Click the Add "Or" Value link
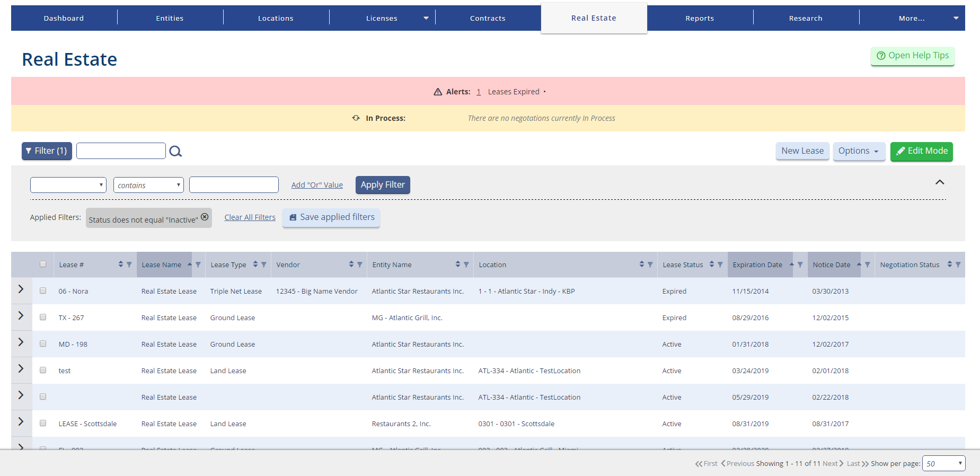The width and height of the screenshot is (980, 476). 317,185
